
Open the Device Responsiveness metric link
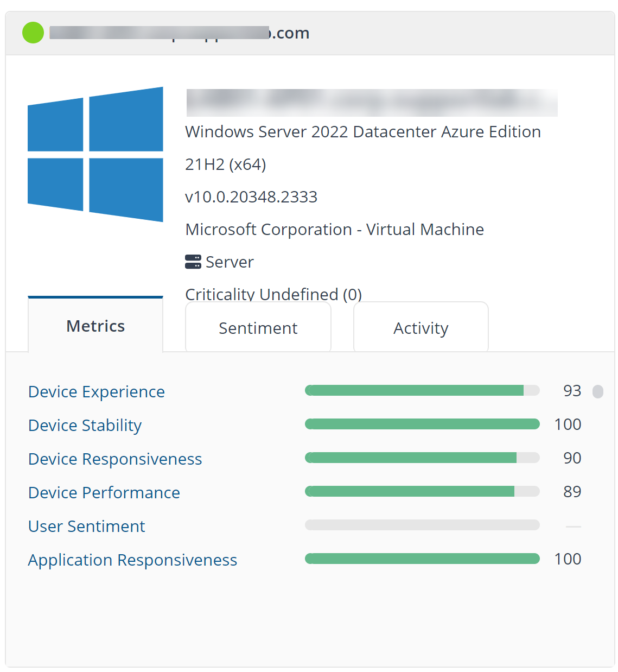(115, 459)
